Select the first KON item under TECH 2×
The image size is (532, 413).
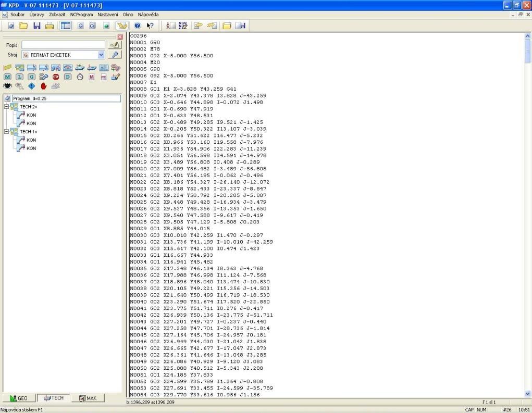pyautogui.click(x=31, y=115)
